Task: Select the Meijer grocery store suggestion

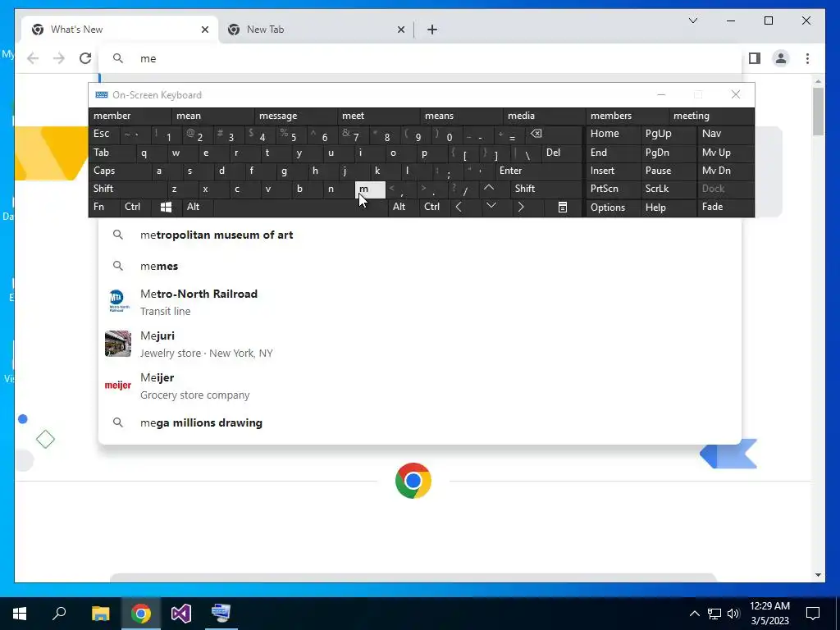Action: 420,386
